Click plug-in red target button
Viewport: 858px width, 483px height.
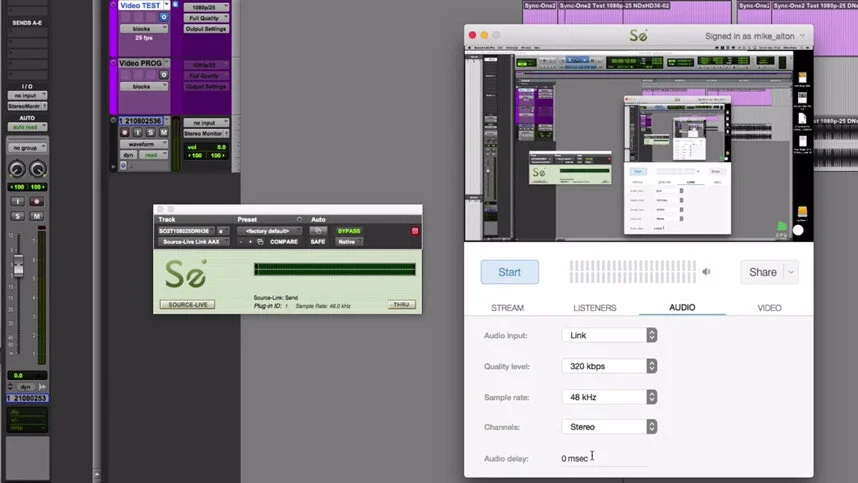415,231
